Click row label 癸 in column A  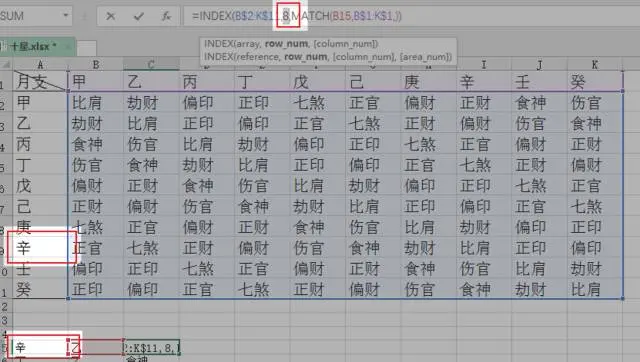click(x=40, y=289)
